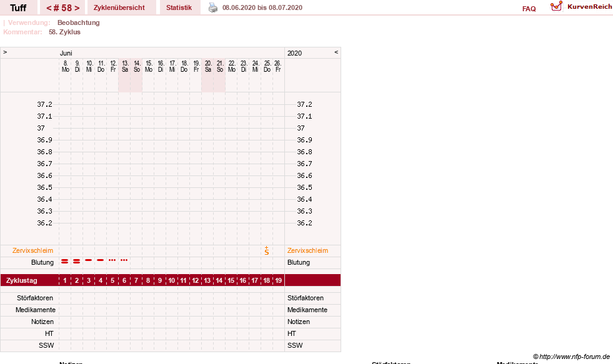
Task: Click the left HT row label
Action: (x=49, y=333)
